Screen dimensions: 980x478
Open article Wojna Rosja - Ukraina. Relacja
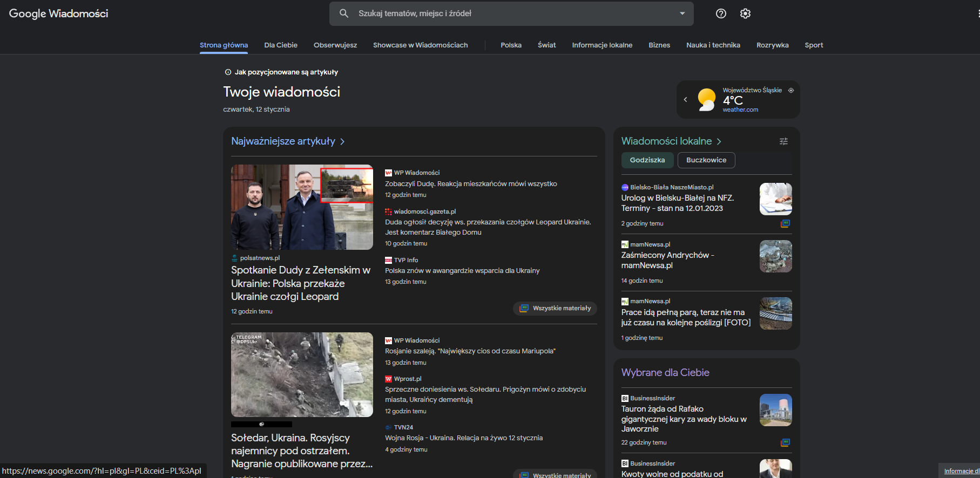coord(464,438)
